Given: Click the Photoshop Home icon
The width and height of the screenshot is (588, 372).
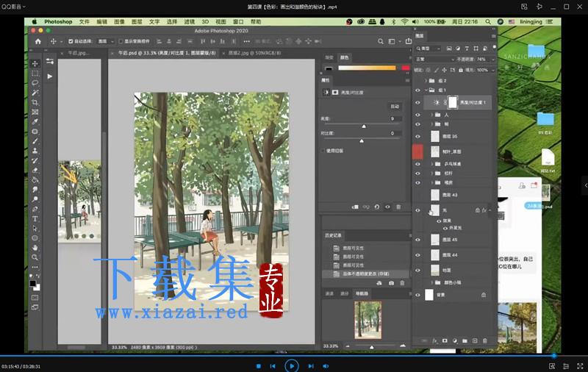Looking at the screenshot, I should pyautogui.click(x=38, y=41).
